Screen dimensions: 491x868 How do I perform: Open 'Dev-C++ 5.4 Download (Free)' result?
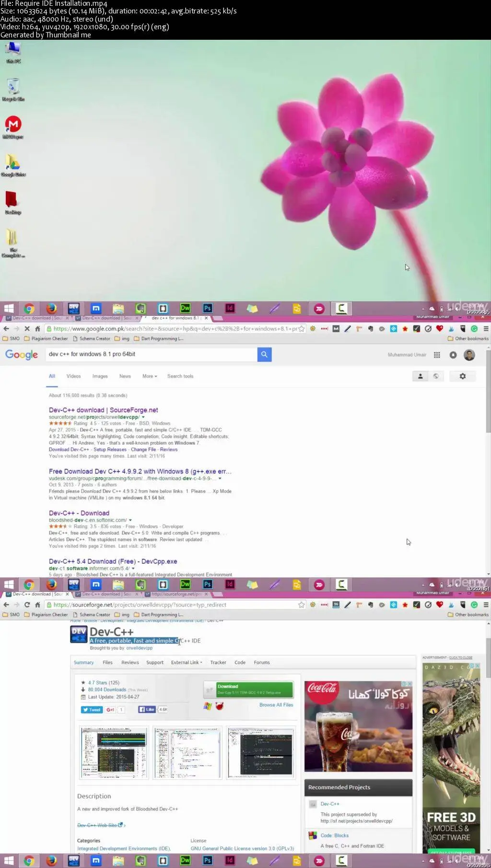(113, 561)
